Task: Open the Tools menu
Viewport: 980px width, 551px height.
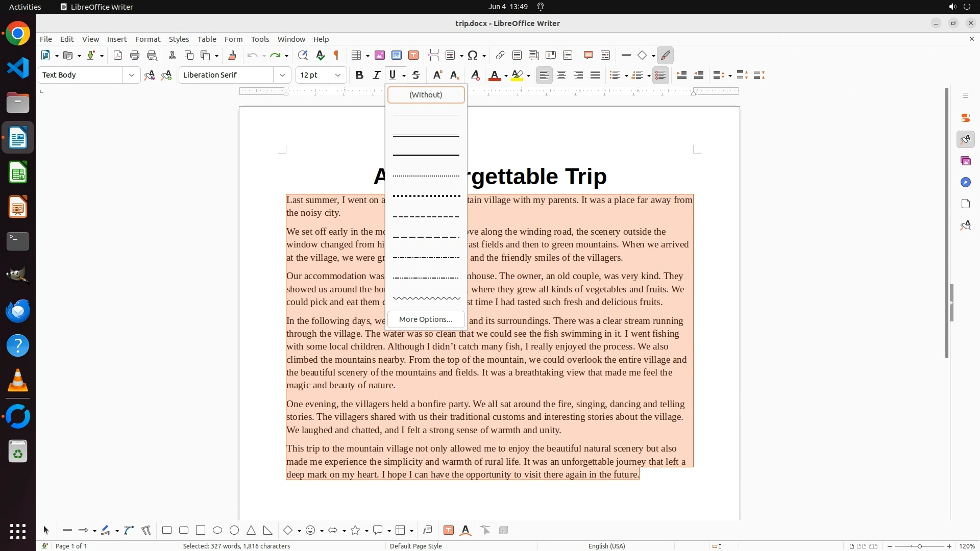Action: pyautogui.click(x=260, y=39)
